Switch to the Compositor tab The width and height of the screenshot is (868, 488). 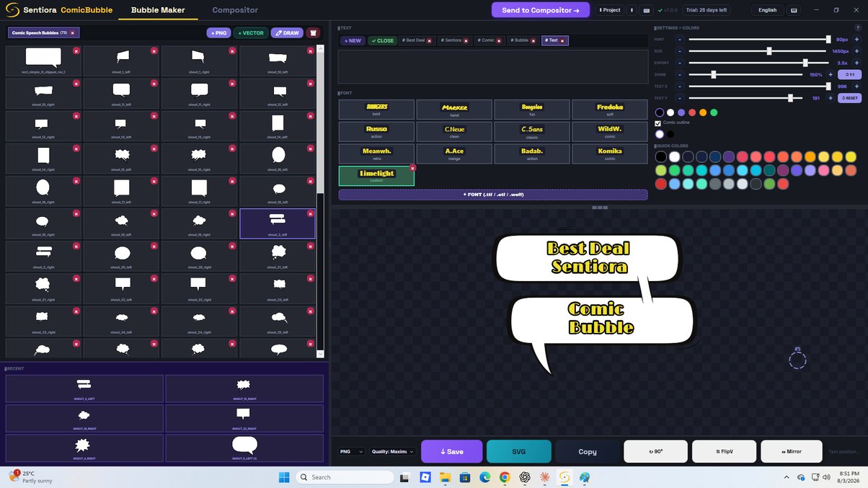click(235, 10)
